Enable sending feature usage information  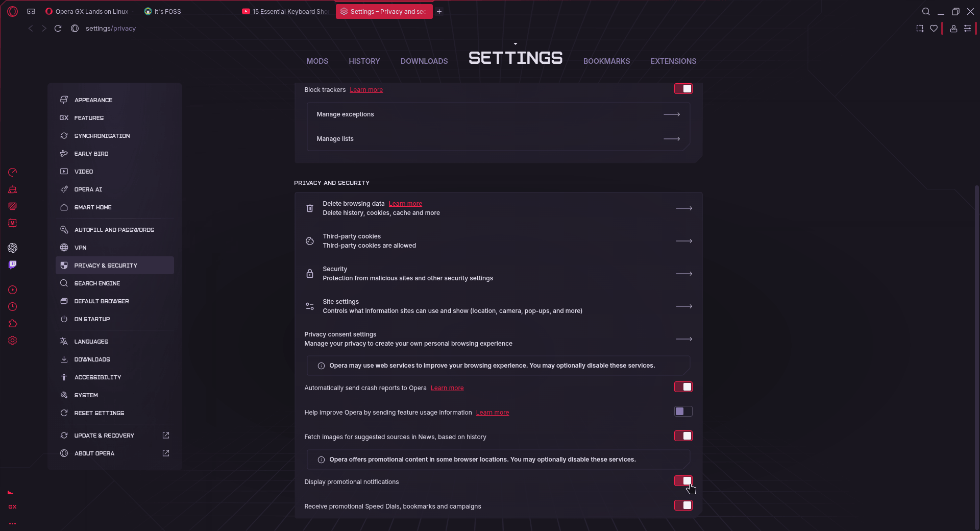pos(683,412)
